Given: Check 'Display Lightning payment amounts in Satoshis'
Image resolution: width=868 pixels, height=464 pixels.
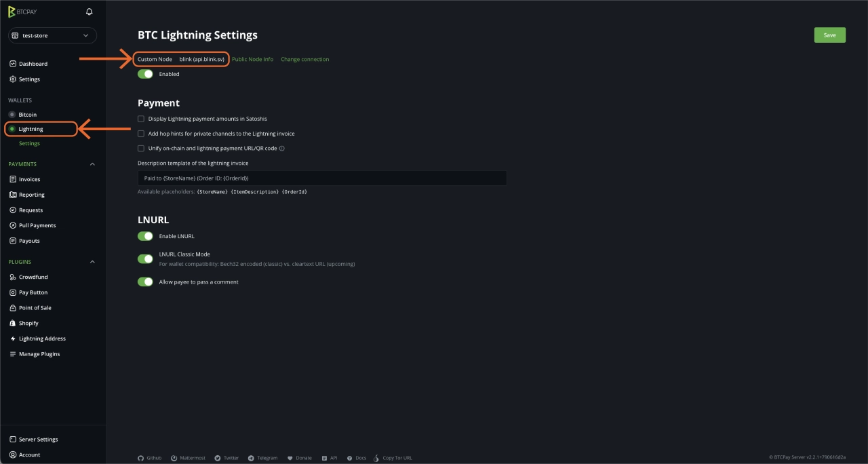Looking at the screenshot, I should point(141,118).
